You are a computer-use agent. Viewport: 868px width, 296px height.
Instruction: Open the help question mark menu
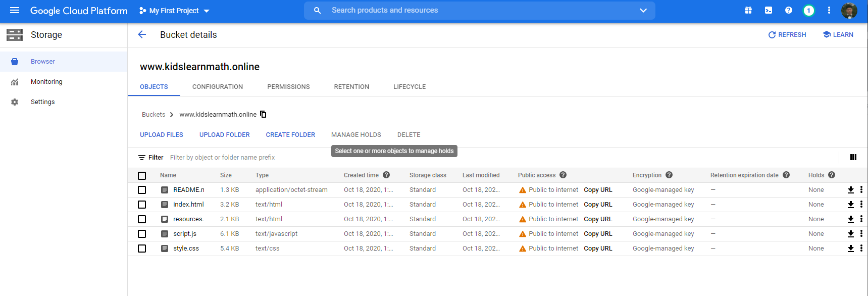point(789,10)
